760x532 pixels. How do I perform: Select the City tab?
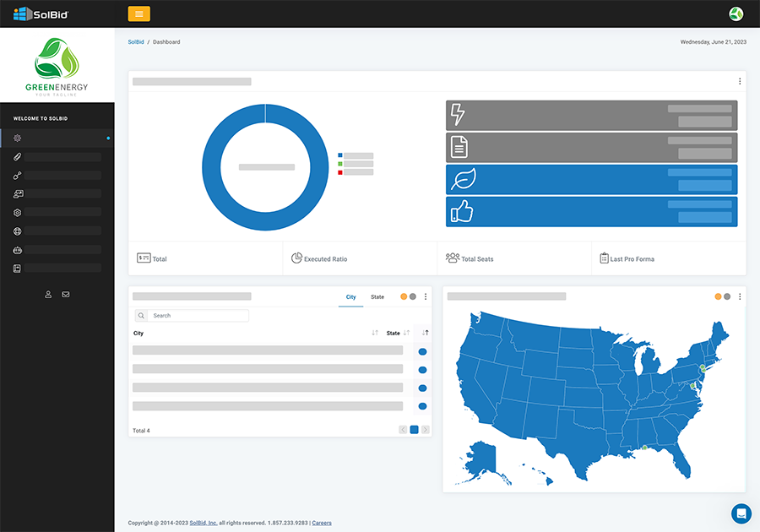click(350, 297)
